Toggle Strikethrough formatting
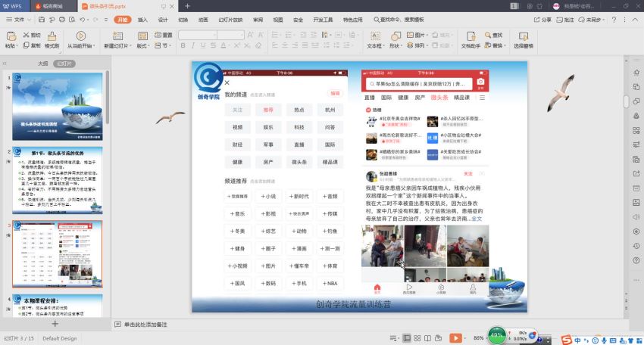Viewport: 644px width, 345px height. (213, 45)
